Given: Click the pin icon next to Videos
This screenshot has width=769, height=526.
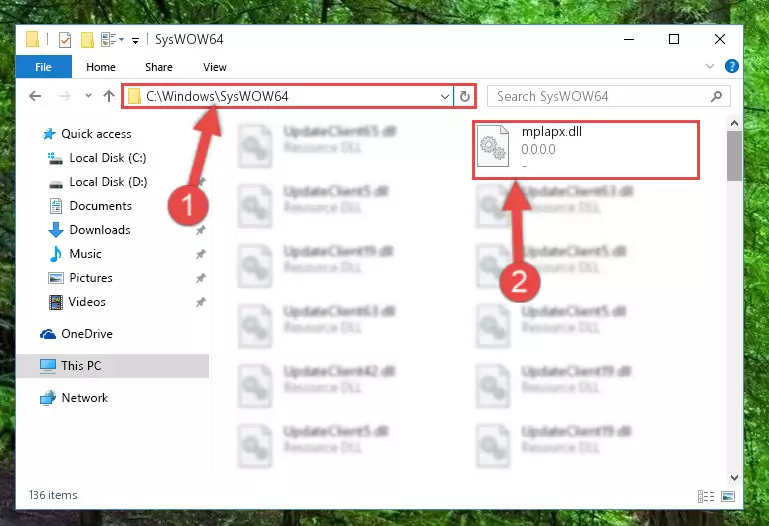Looking at the screenshot, I should (201, 302).
